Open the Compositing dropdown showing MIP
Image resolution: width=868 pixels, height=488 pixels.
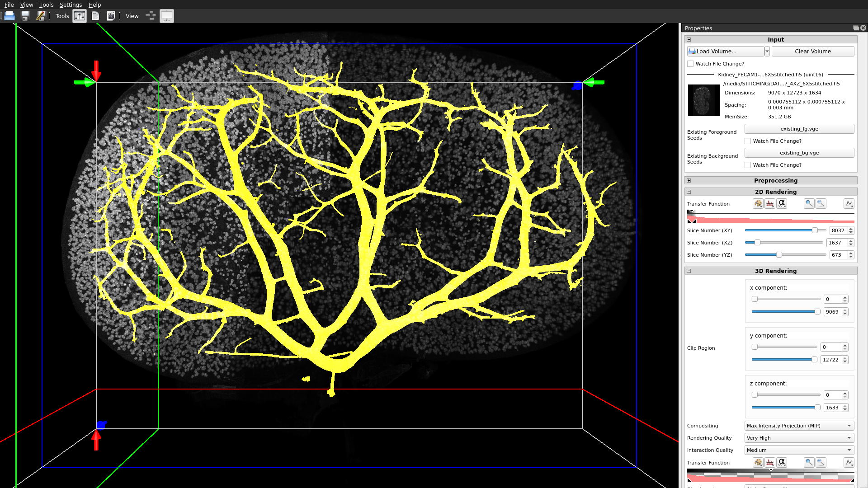coord(799,426)
